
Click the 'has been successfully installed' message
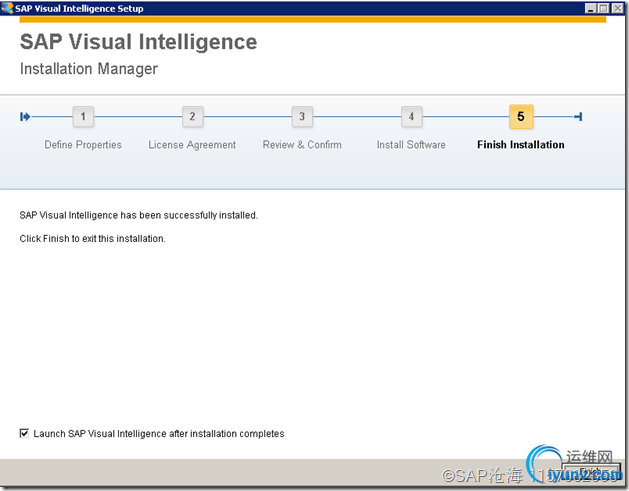139,215
